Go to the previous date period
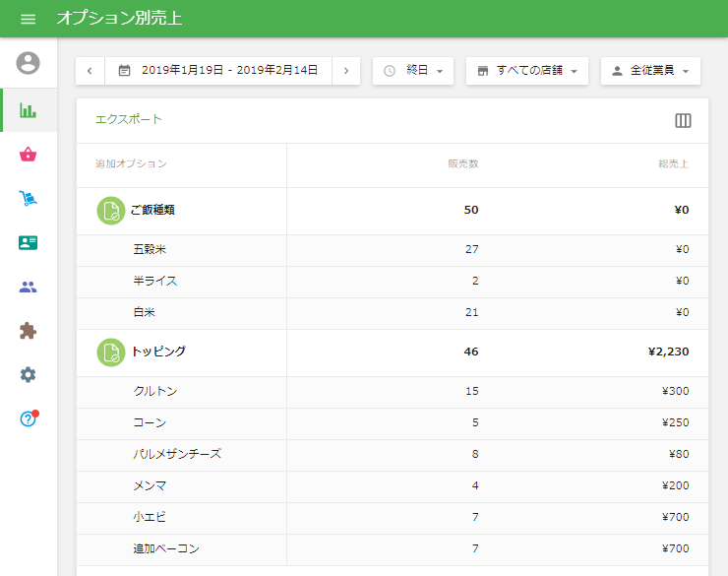 click(90, 71)
